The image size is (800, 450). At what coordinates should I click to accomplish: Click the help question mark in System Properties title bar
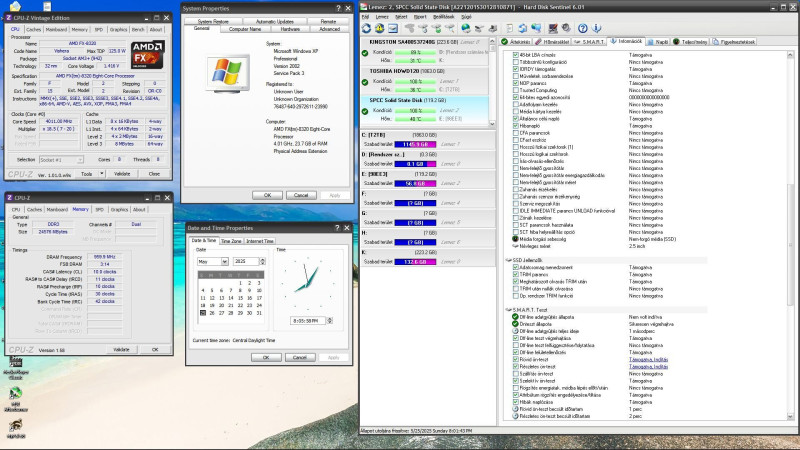[x=338, y=8]
